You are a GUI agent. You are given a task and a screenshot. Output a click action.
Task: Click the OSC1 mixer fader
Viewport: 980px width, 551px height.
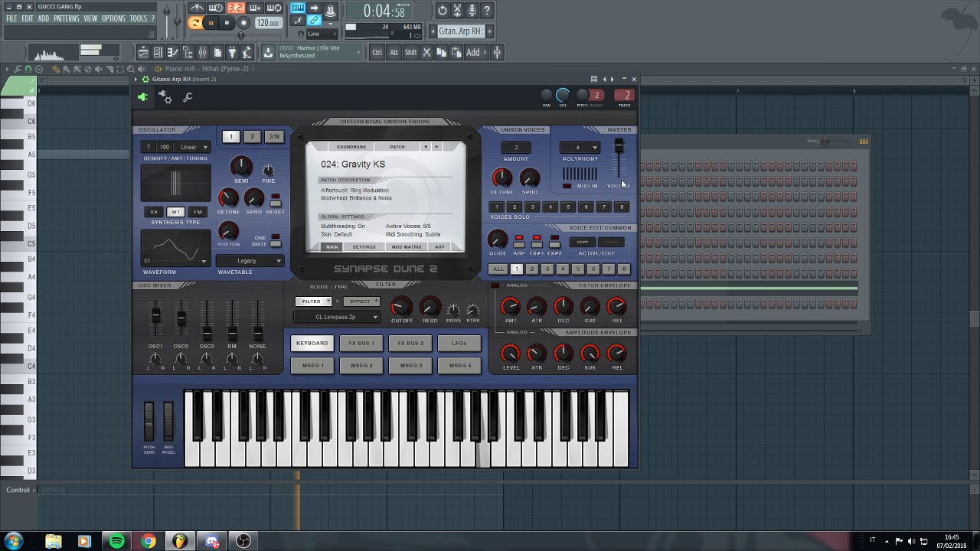coord(155,315)
